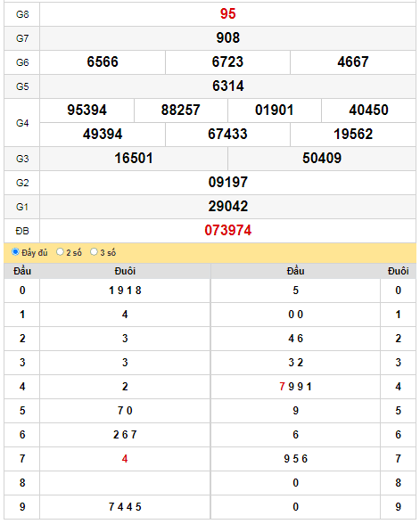This screenshot has width=420, height=524.
Task: Click the G4 number 95394
Action: coord(87,111)
